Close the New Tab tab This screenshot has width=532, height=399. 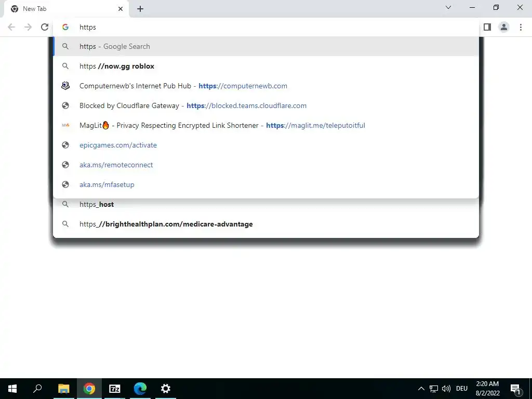click(121, 9)
